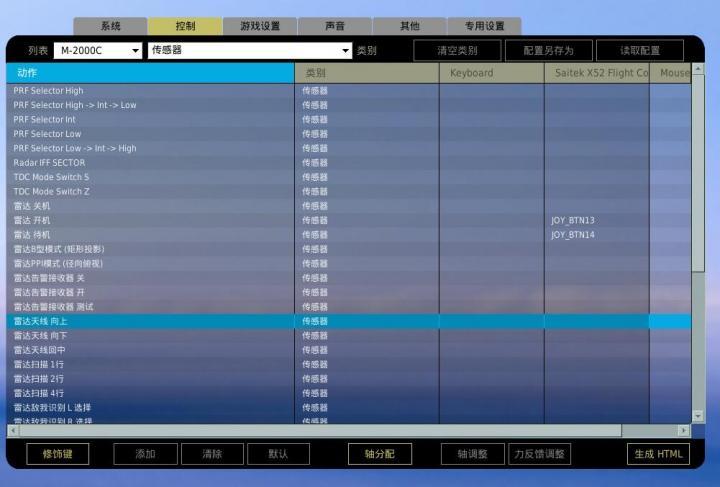Click the vertical scrollbar up arrow
Viewport: 720px width, 487px height.
click(698, 69)
